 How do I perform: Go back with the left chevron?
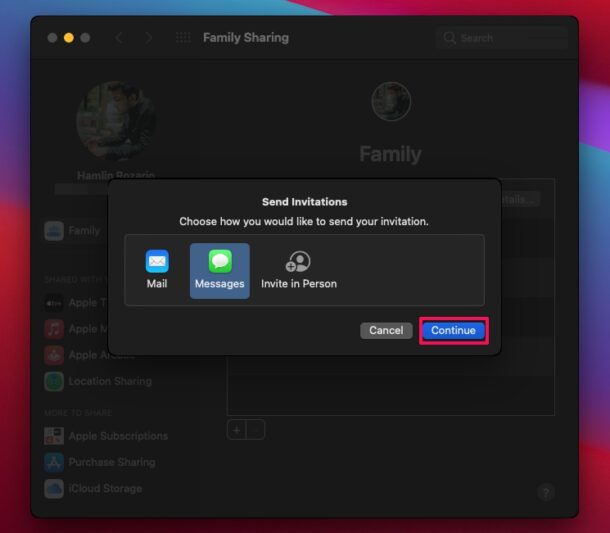(119, 38)
